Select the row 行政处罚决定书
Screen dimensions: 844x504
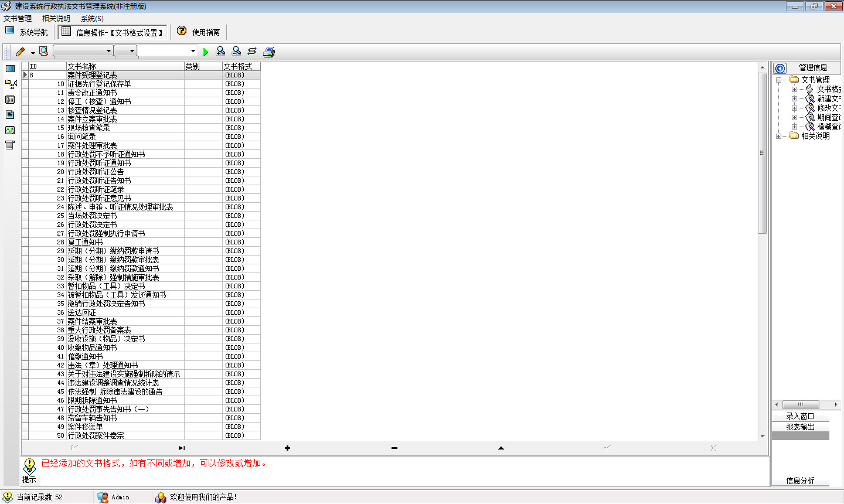(141, 224)
